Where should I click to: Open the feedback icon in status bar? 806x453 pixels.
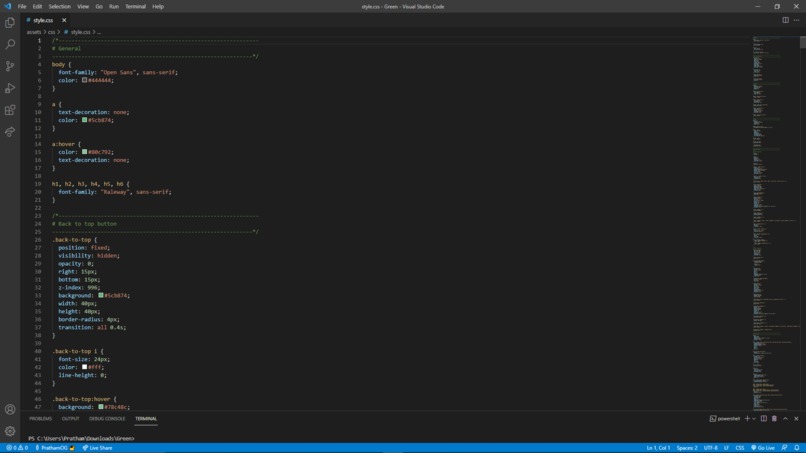tap(784, 448)
